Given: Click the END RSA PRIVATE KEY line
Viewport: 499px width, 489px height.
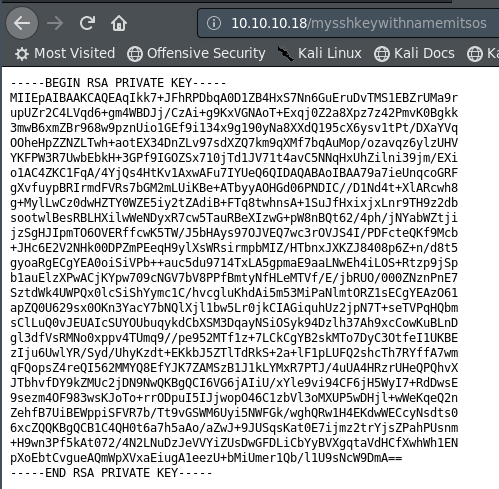Looking at the screenshot, I should click(x=111, y=473).
